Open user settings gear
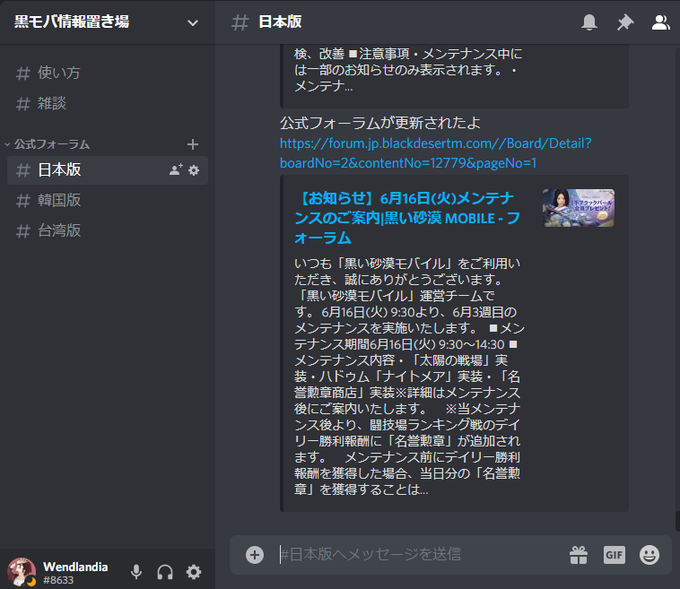The width and height of the screenshot is (680, 589). pyautogui.click(x=194, y=572)
